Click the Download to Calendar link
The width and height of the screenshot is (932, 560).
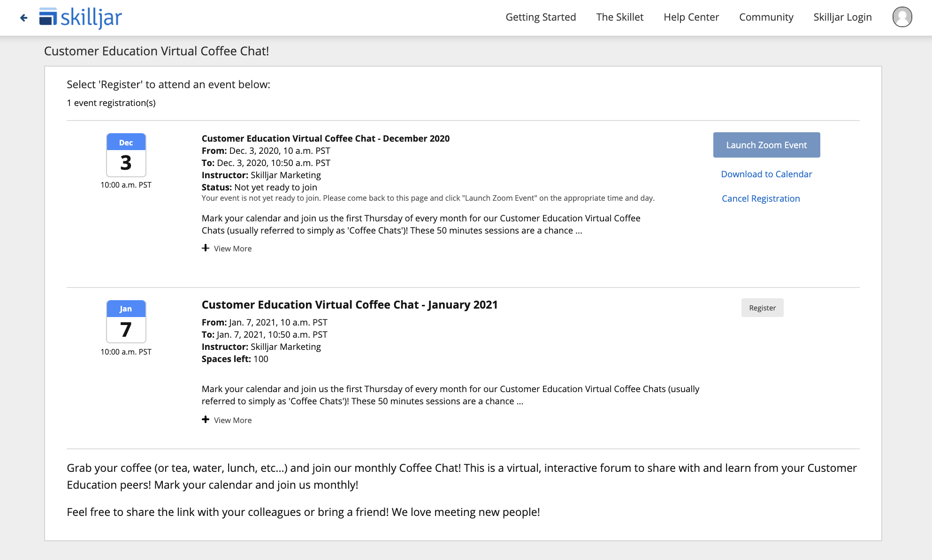coord(766,174)
